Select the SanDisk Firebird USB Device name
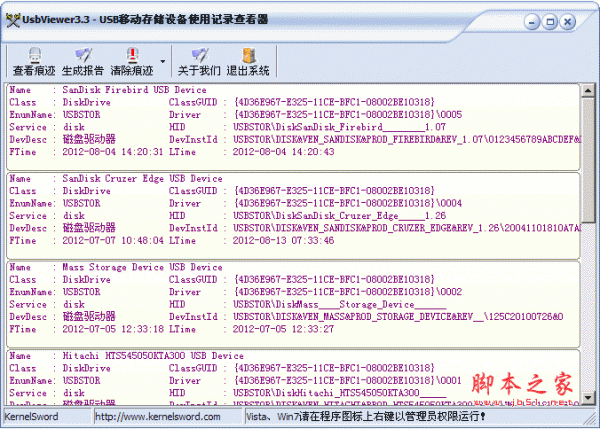600x429 pixels. point(134,90)
